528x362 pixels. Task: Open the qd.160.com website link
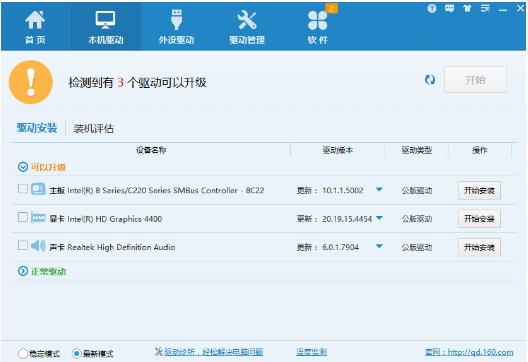click(469, 352)
